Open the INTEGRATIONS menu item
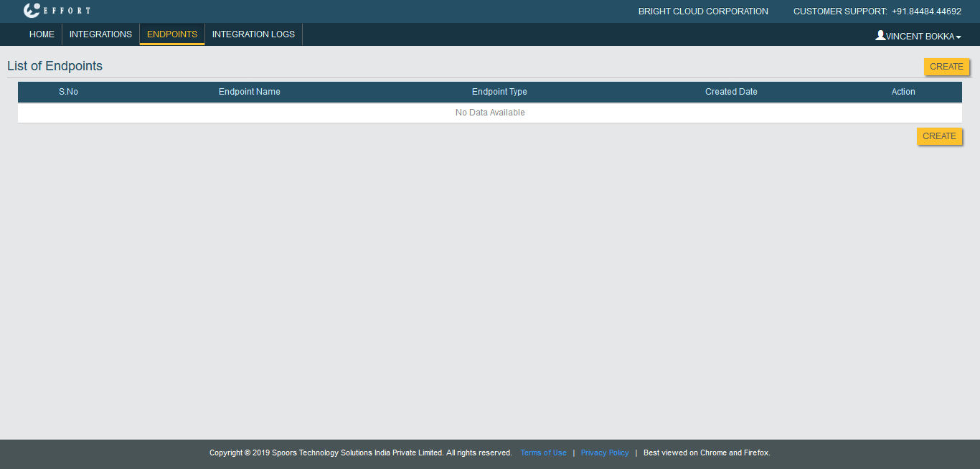The width and height of the screenshot is (980, 469). (x=100, y=34)
